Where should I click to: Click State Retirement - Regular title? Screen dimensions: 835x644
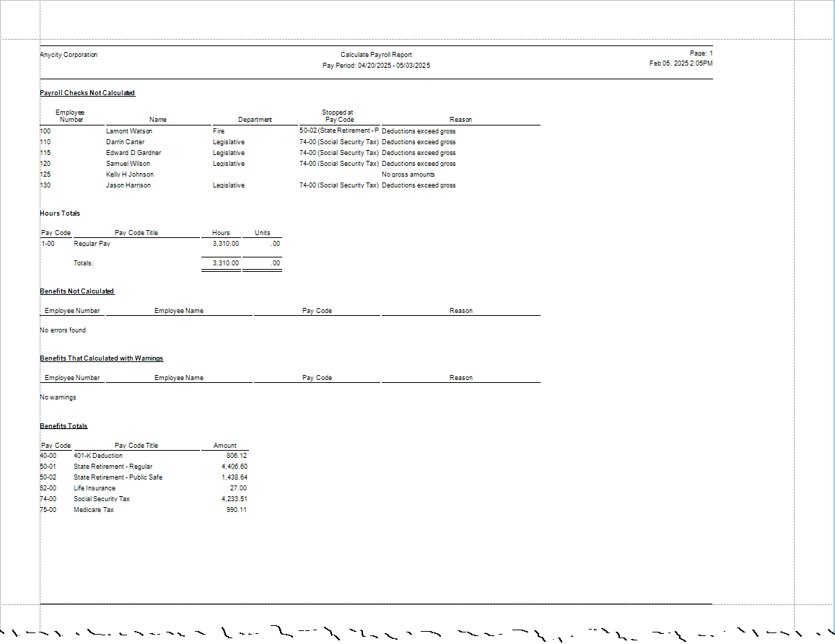point(113,467)
